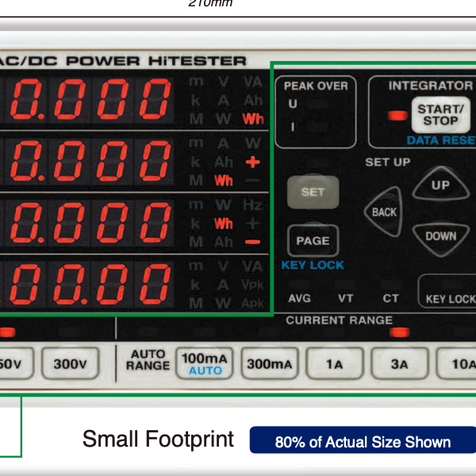Click the Small Footprint caption
The width and height of the screenshot is (476, 476).
point(158,439)
